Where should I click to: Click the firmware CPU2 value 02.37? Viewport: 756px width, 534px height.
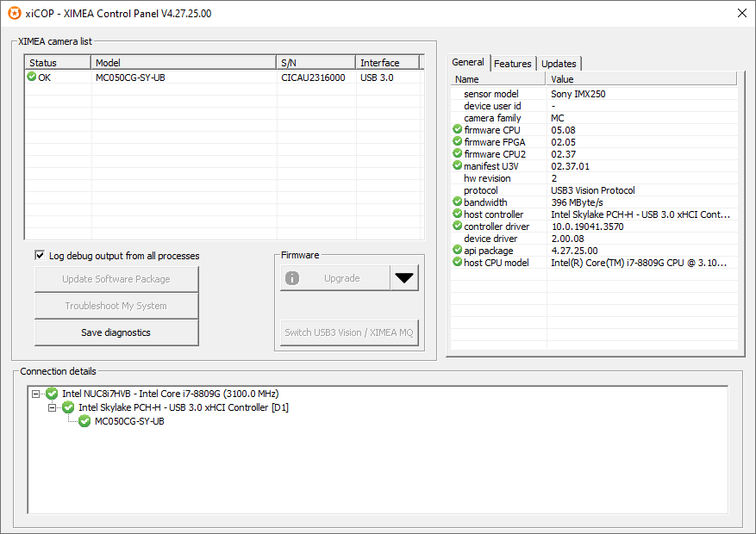(x=563, y=154)
